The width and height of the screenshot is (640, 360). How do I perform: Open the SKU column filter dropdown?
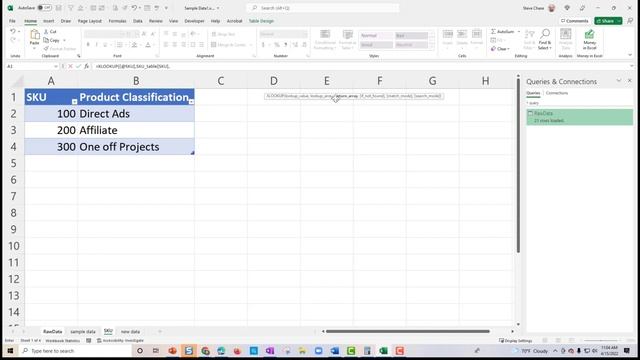74,101
